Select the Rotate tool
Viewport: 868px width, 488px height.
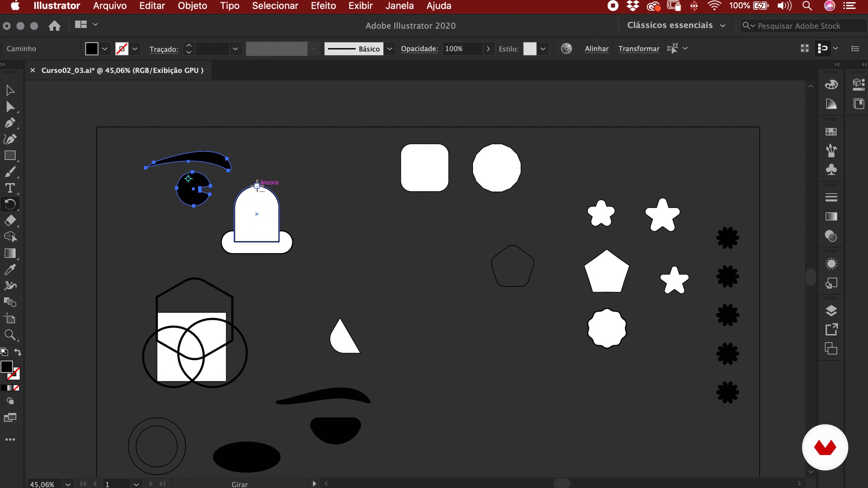tap(10, 204)
